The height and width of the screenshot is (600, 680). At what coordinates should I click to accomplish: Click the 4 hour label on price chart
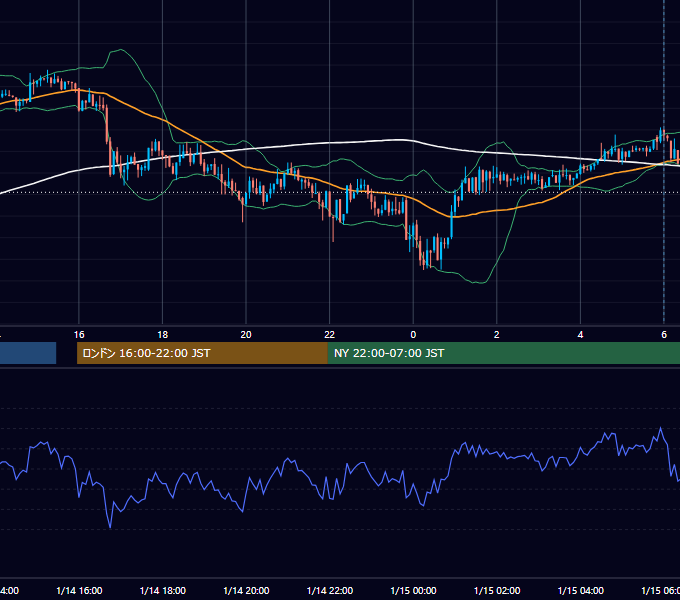point(580,335)
